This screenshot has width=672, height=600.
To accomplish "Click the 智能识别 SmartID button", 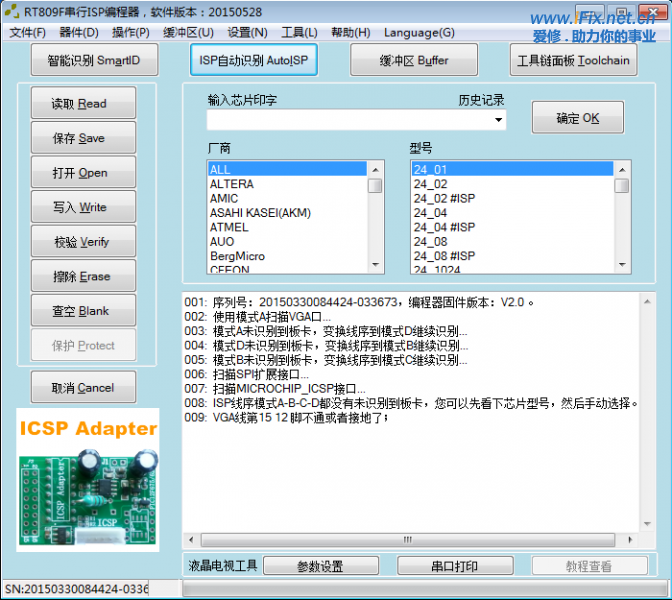I will [94, 61].
